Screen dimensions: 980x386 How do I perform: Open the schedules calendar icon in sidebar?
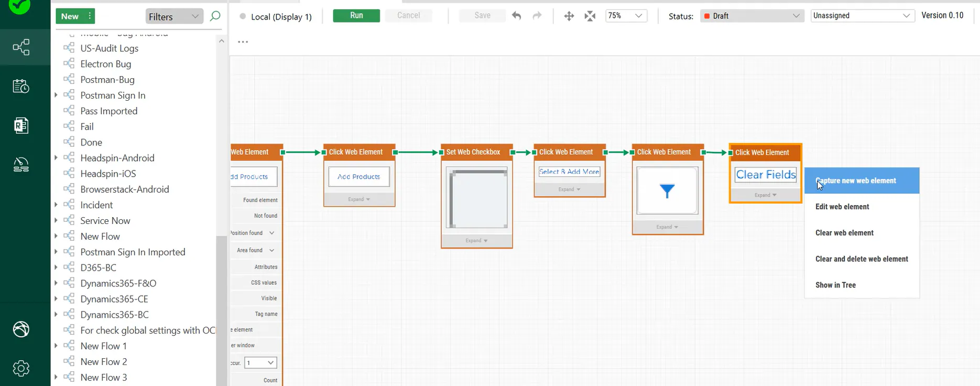pyautogui.click(x=21, y=87)
